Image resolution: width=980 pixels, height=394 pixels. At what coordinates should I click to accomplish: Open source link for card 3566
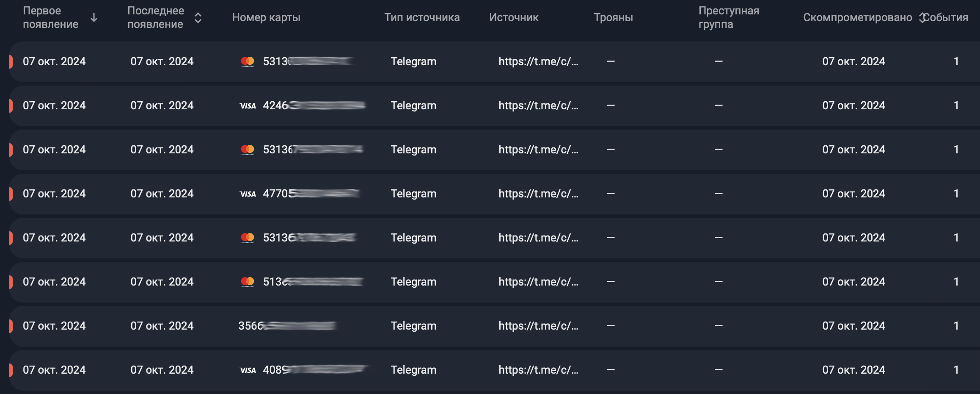538,326
